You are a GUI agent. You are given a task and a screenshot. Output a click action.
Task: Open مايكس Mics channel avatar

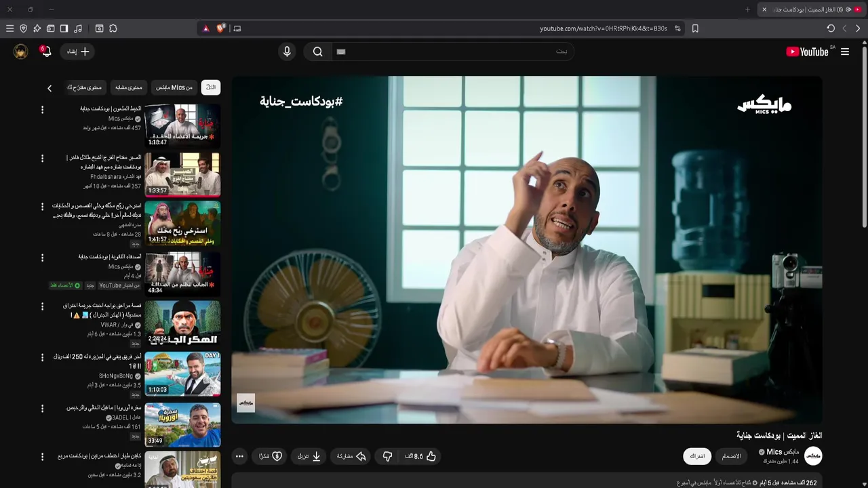[813, 456]
